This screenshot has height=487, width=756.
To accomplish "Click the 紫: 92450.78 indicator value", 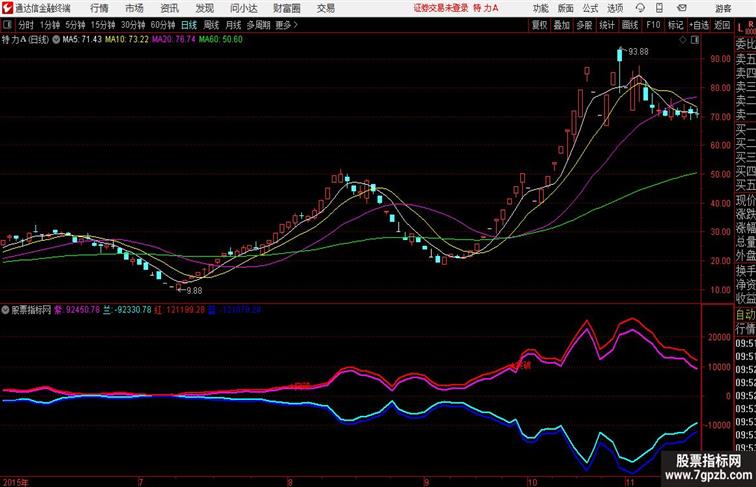I will point(77,310).
